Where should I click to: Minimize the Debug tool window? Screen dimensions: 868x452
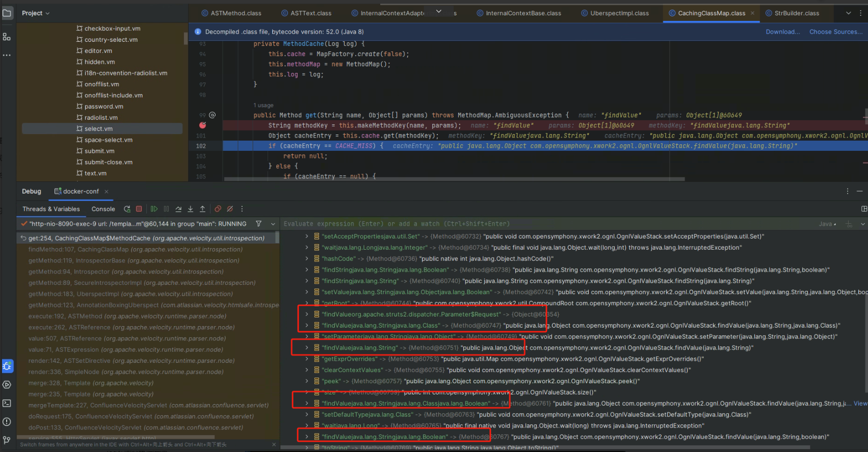coord(860,191)
